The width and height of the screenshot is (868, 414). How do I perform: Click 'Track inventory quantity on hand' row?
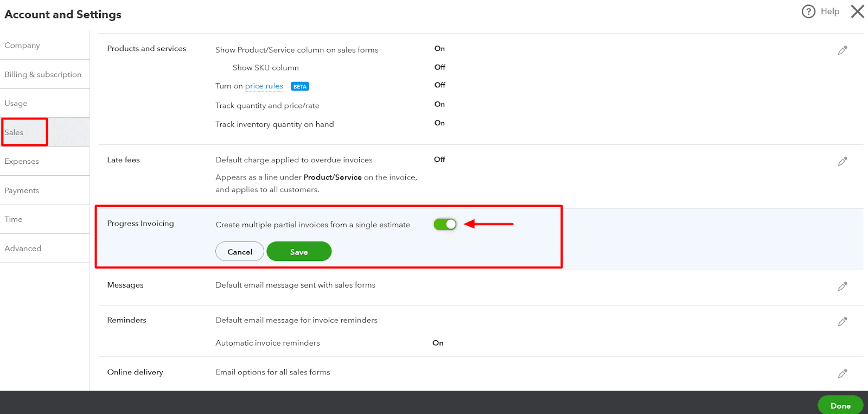tap(275, 124)
